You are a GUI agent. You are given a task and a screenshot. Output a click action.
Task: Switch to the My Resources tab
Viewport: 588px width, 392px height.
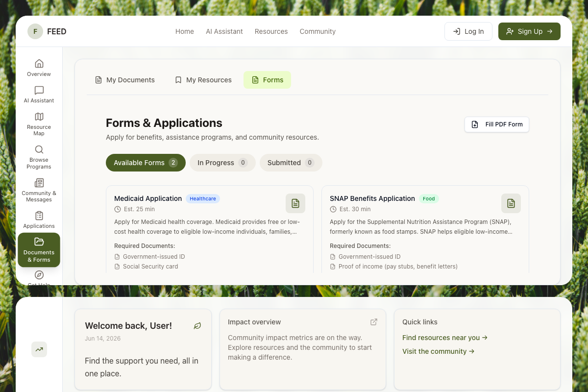click(x=203, y=80)
